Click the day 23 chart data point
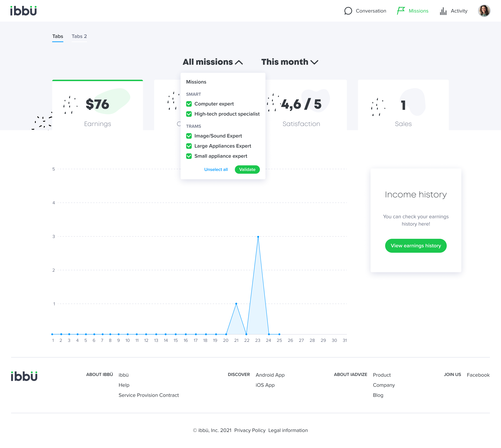501x448 pixels. pos(258,237)
